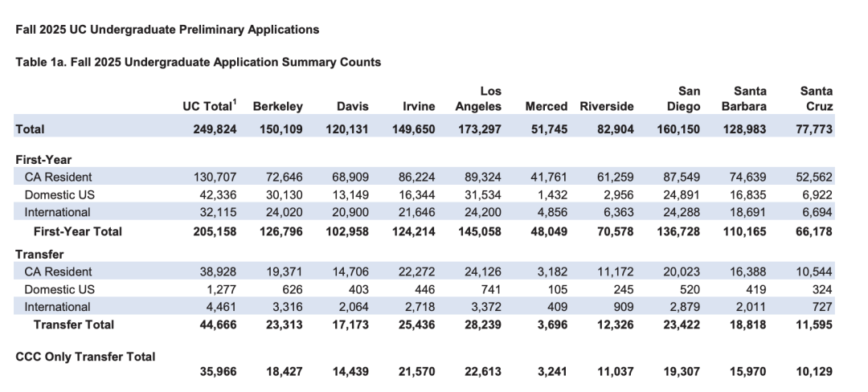
Task: Click the Table 1a caption text
Action: tap(198, 62)
